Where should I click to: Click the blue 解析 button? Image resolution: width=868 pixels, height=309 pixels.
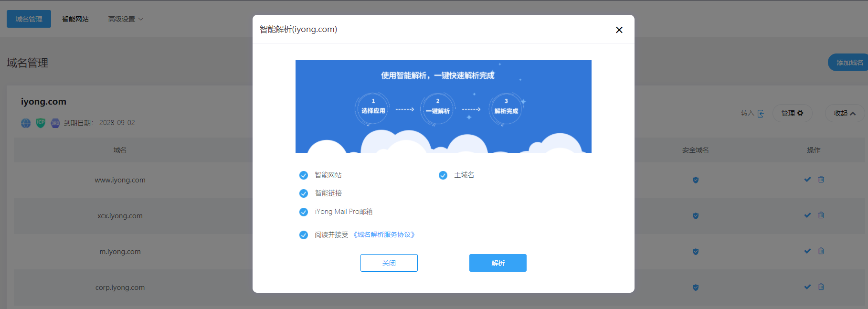pos(498,263)
